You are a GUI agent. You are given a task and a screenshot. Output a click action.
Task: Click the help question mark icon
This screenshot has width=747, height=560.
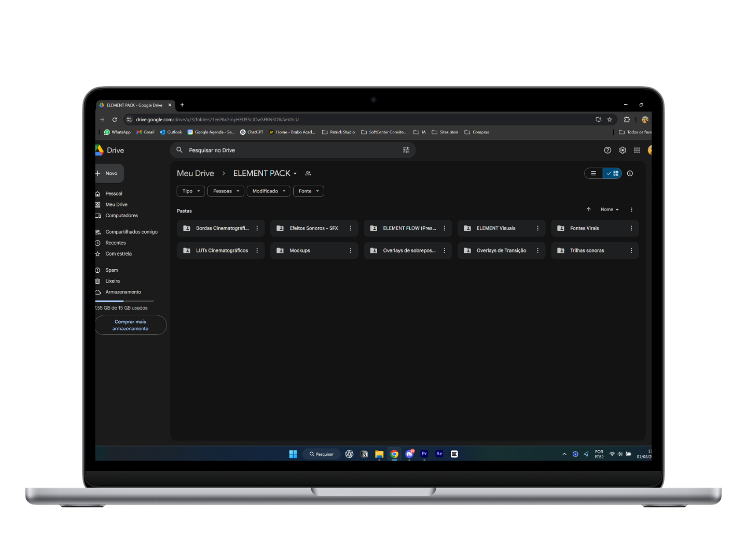point(607,150)
